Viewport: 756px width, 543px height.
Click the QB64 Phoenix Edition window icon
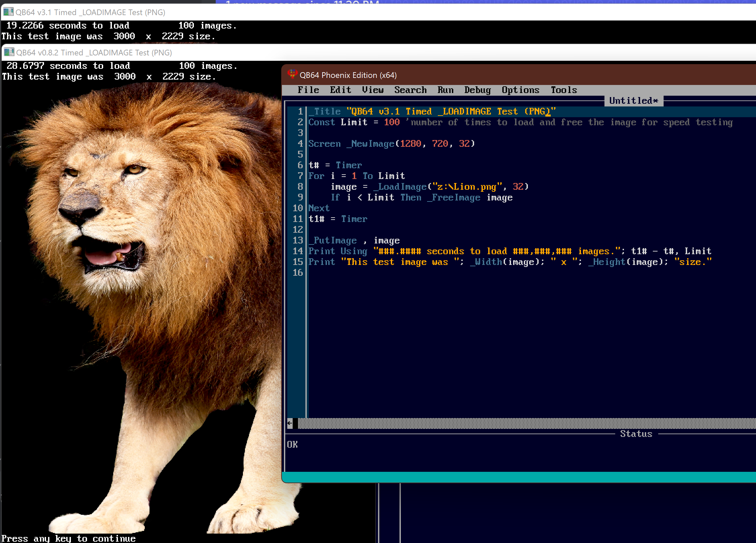292,75
